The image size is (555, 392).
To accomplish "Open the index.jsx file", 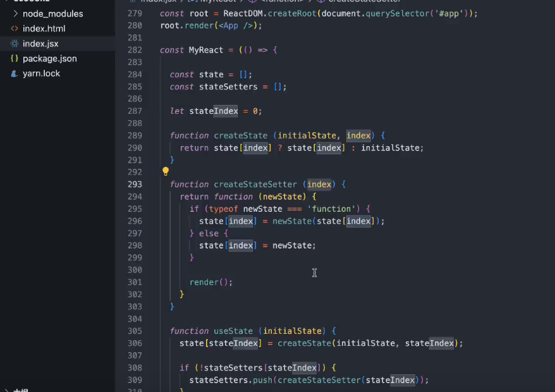I will pyautogui.click(x=40, y=44).
